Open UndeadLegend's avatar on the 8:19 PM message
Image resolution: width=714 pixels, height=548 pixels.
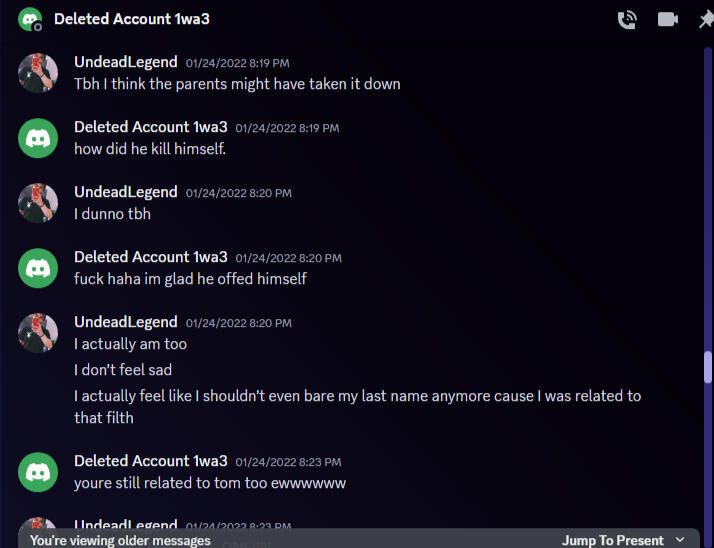(x=38, y=73)
